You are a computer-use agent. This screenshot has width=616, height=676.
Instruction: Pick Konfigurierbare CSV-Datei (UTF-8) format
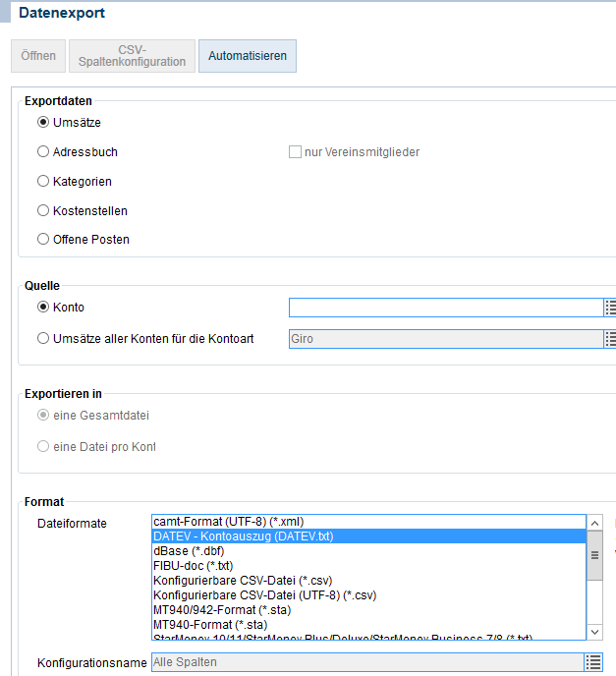pyautogui.click(x=265, y=594)
